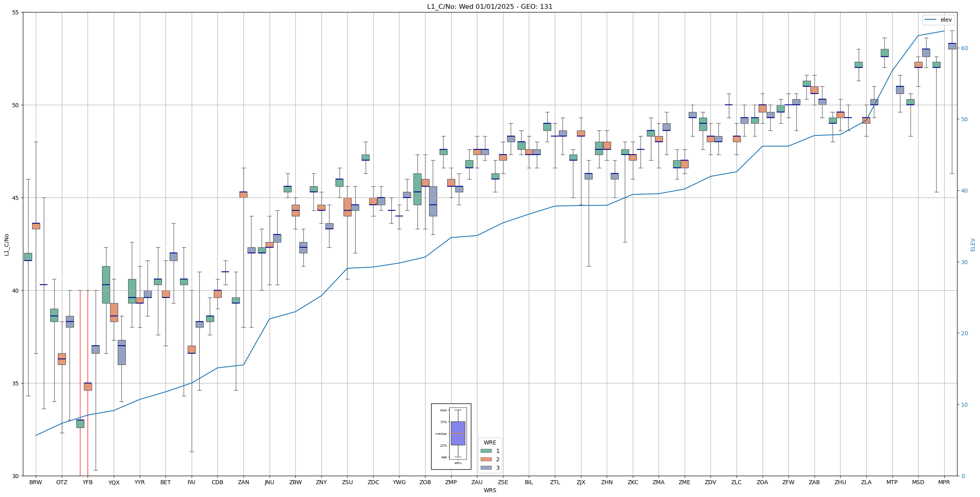This screenshot has height=497, width=980.
Task: Click the blue-gray WRE 3 legend swatch
Action: coord(486,468)
